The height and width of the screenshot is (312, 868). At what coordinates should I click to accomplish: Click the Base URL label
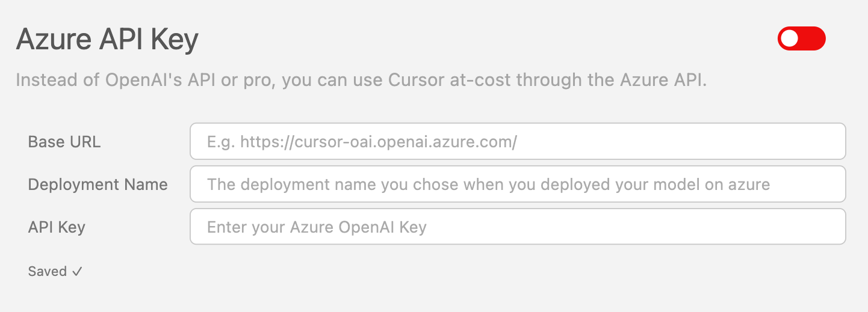[64, 142]
